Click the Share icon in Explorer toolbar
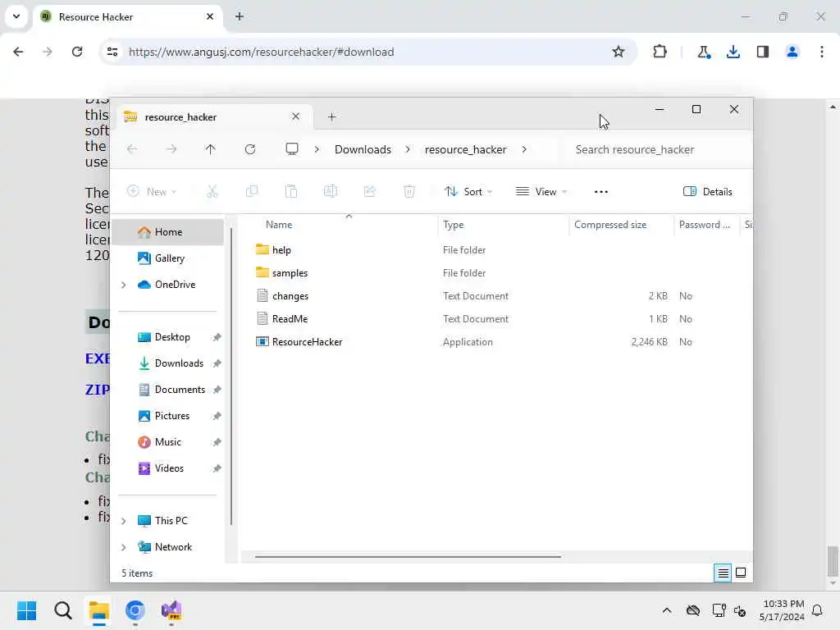 click(x=370, y=192)
